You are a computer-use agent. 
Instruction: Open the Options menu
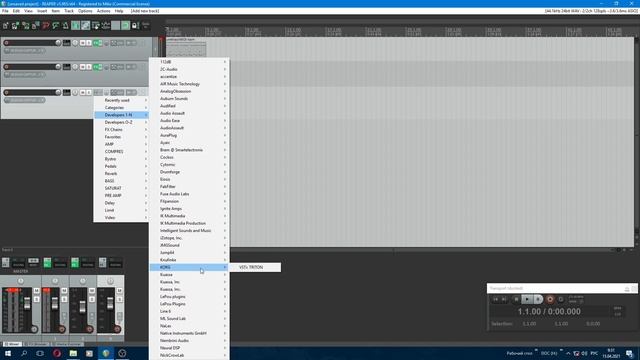click(x=85, y=11)
